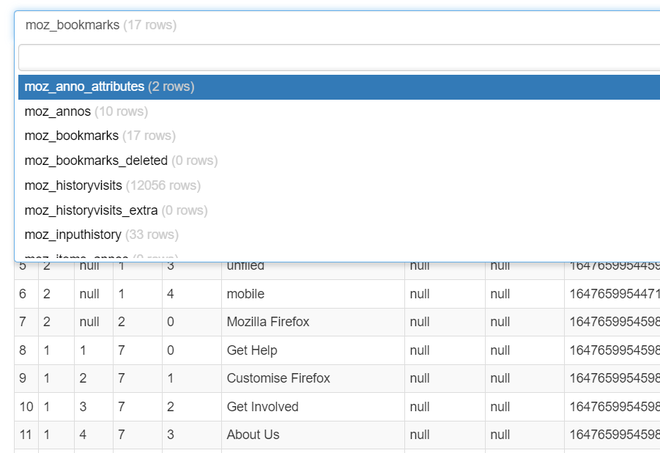Collapse the moz_bookmarks dropdown header
This screenshot has width=660, height=453.
point(337,25)
